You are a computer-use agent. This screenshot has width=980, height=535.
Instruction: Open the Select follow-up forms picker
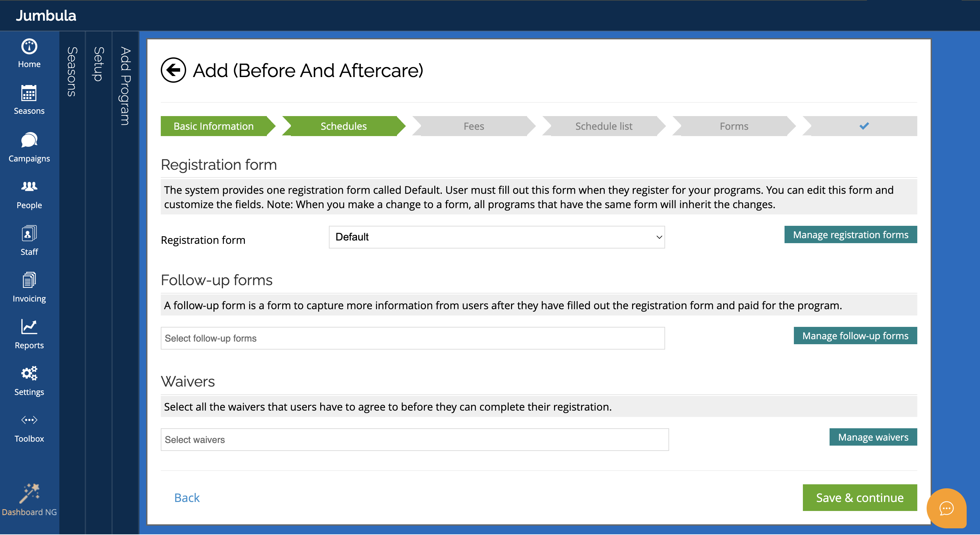pos(412,338)
